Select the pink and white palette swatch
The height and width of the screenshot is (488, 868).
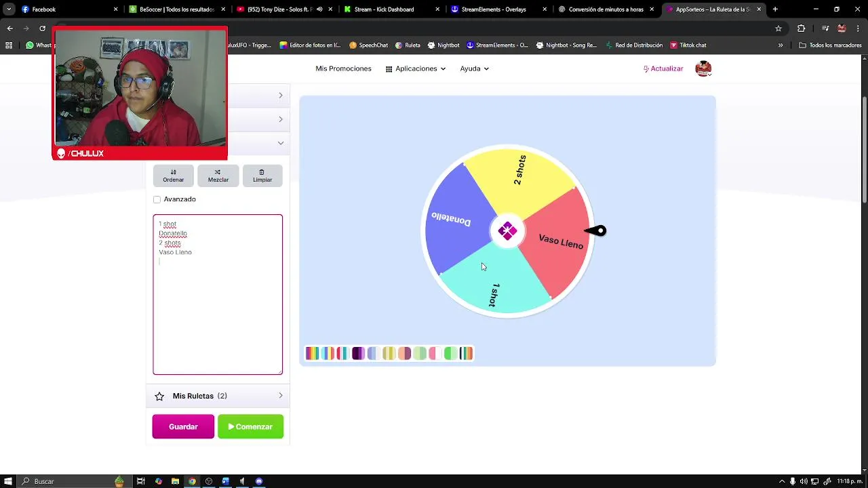pyautogui.click(x=435, y=353)
